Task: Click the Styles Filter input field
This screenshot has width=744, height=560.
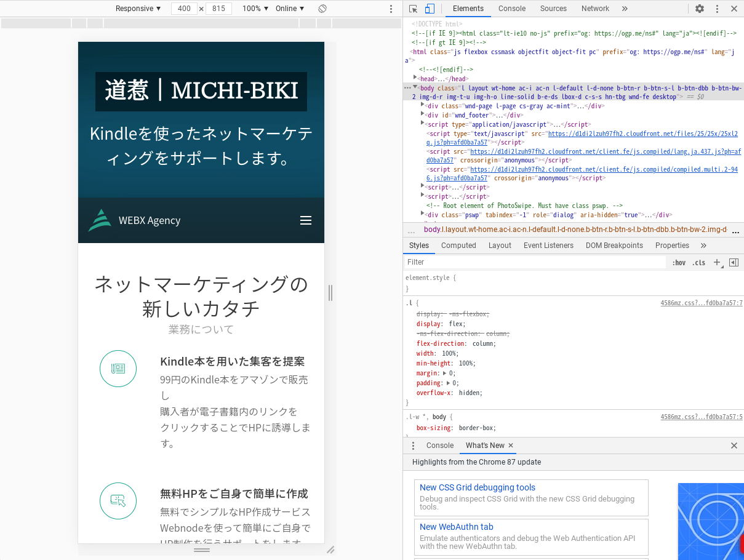Action: pyautogui.click(x=535, y=263)
